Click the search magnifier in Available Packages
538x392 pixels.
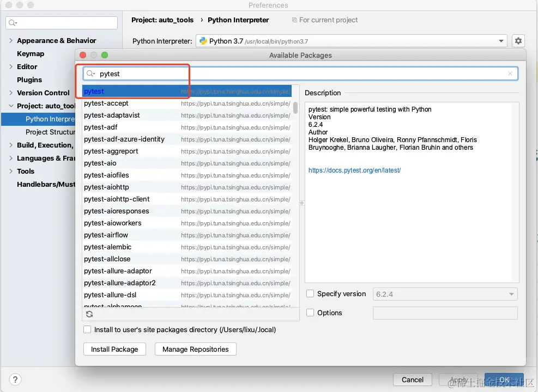click(x=90, y=73)
